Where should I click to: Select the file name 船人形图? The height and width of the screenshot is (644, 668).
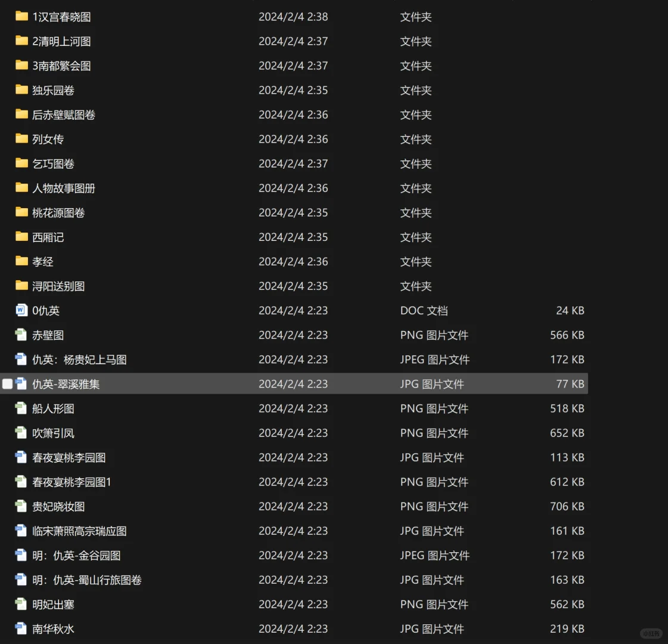click(53, 408)
